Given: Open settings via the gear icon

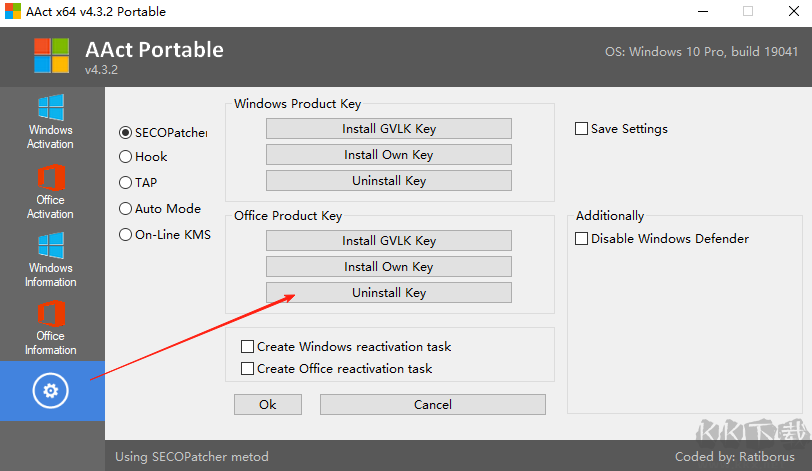Looking at the screenshot, I should pos(50,391).
